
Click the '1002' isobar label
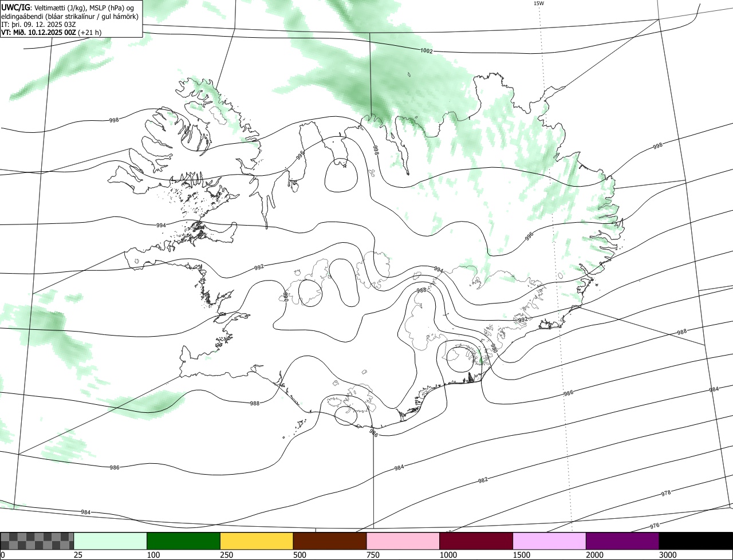[x=426, y=51]
